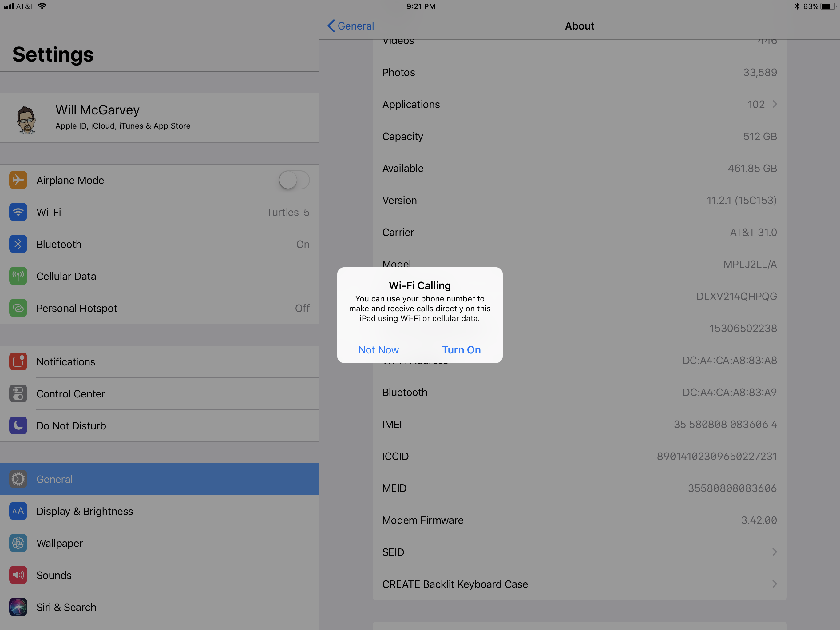This screenshot has width=840, height=630.
Task: Expand CREATE Backlit Keyboard Case chevron
Action: [x=774, y=584]
